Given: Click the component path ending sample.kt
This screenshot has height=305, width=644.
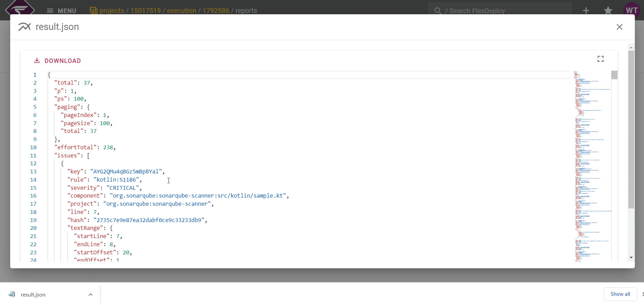Looking at the screenshot, I should [198, 196].
